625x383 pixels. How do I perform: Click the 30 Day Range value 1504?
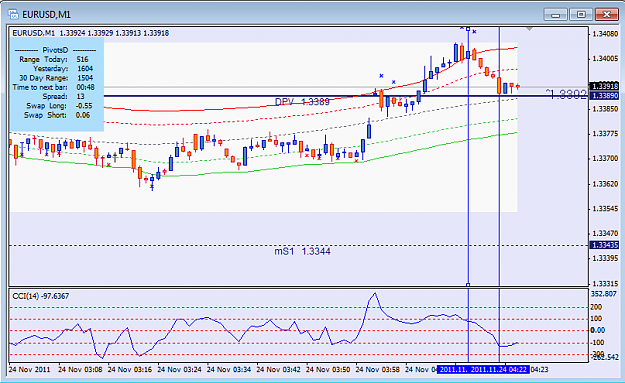[85, 78]
